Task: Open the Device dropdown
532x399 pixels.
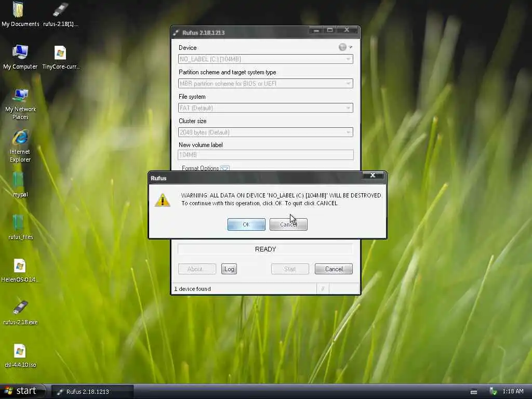Action: pos(265,59)
